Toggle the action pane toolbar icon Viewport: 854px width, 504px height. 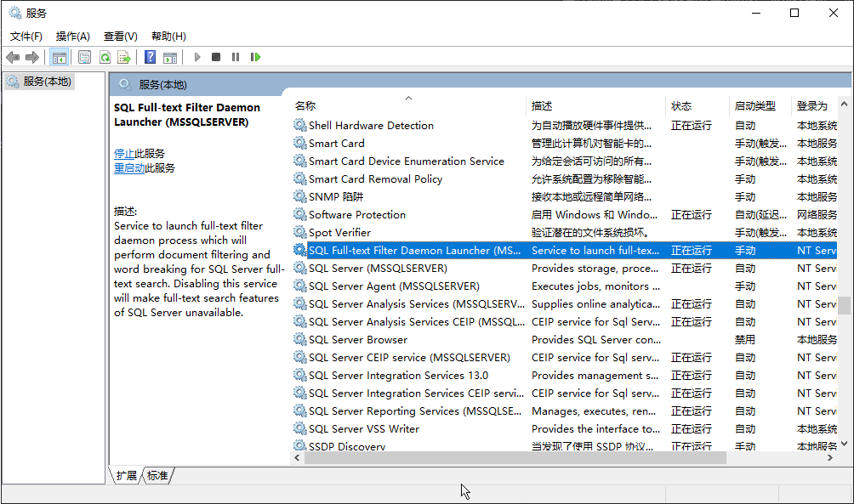[170, 57]
